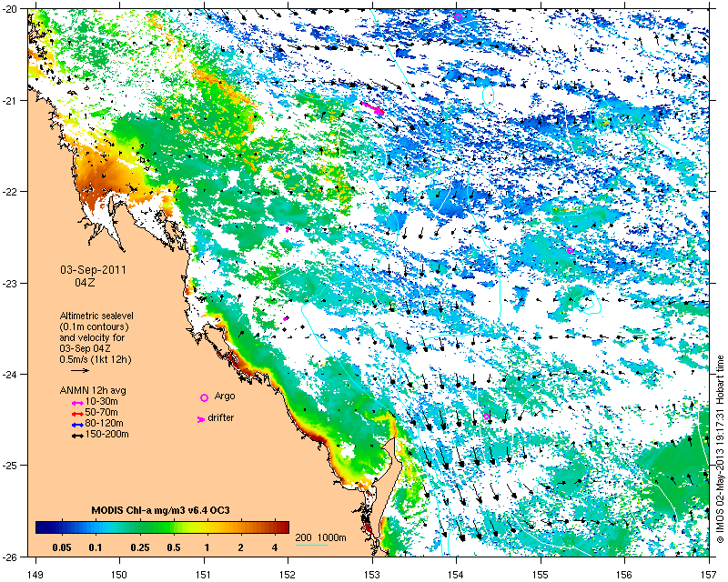Click the Argo float marker near 154.4, -24.5
This screenshot has width=728, height=582.
[x=486, y=416]
